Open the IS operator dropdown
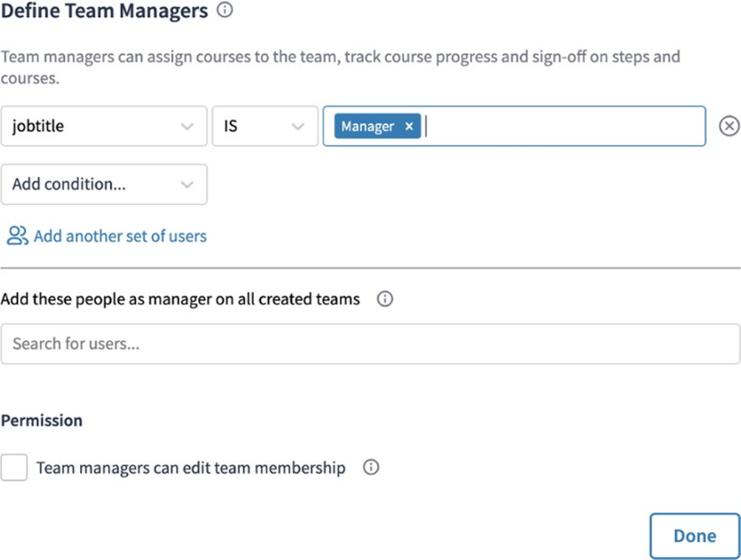The height and width of the screenshot is (560, 741). point(255,126)
